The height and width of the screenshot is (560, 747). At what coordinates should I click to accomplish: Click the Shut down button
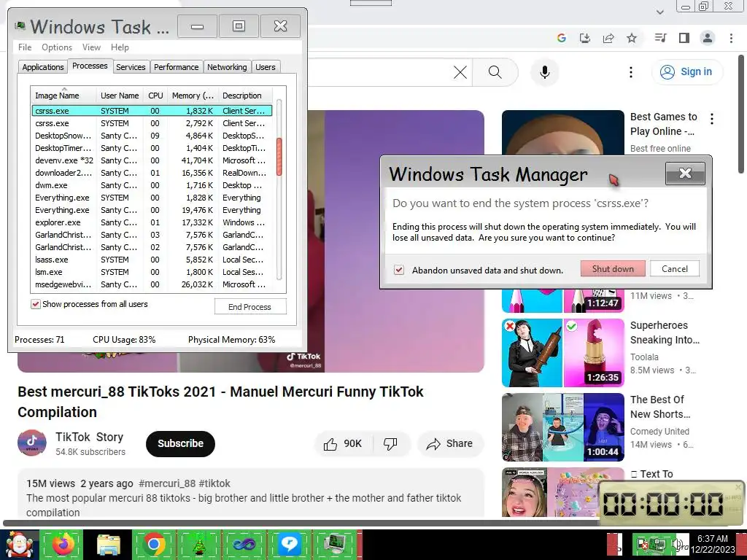click(613, 268)
